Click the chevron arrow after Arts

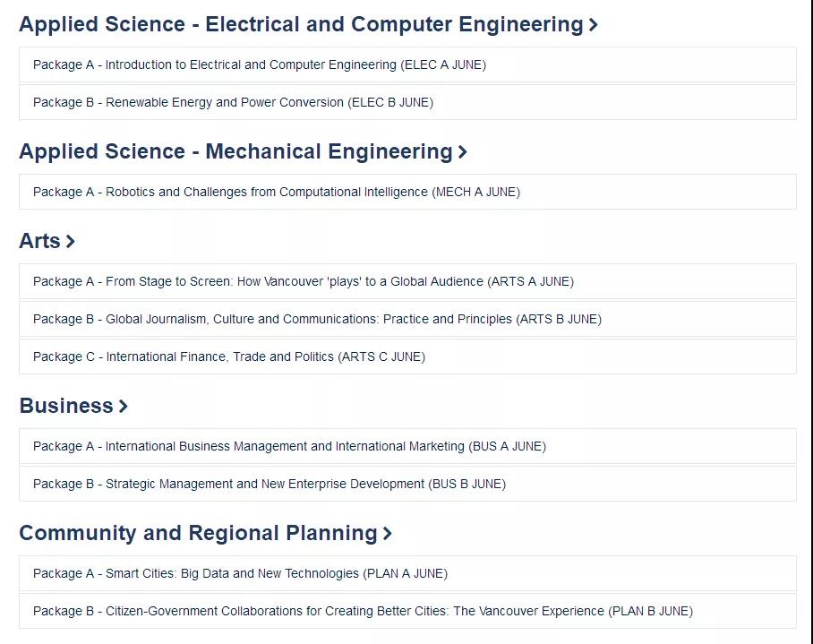click(x=71, y=241)
